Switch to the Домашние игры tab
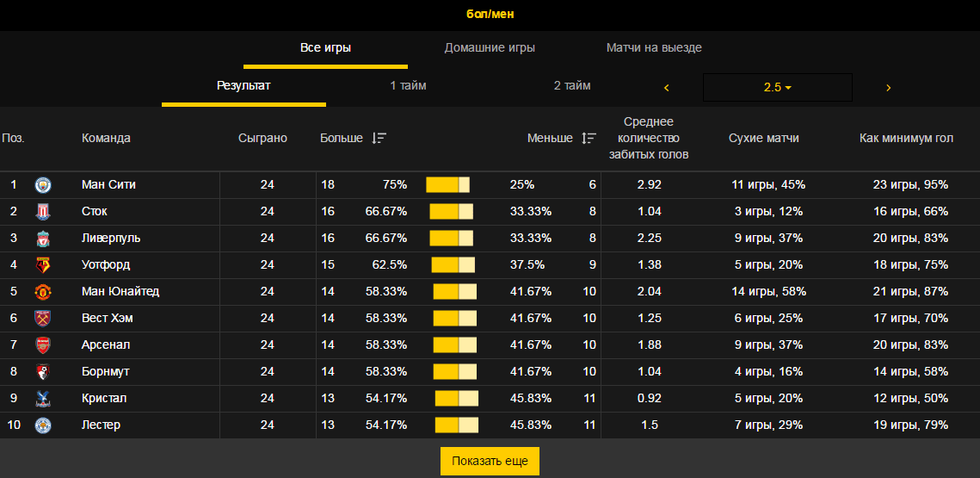This screenshot has width=980, height=478. (x=490, y=48)
